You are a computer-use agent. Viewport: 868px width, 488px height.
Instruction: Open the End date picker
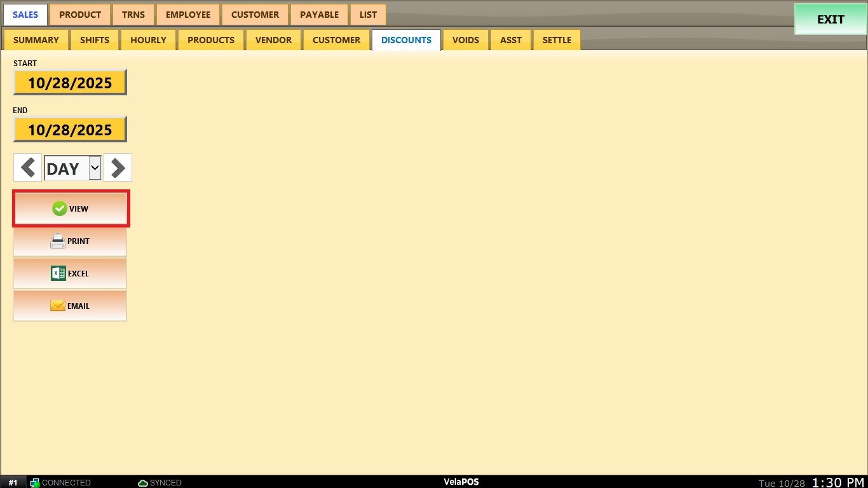pos(70,130)
